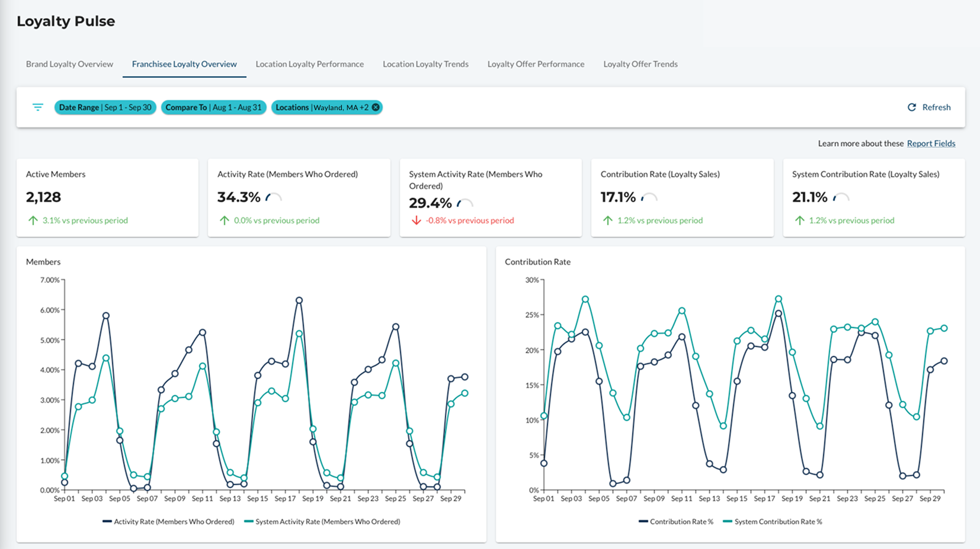The image size is (980, 549).
Task: Click the System Activity Rate gauge icon
Action: pyautogui.click(x=465, y=203)
